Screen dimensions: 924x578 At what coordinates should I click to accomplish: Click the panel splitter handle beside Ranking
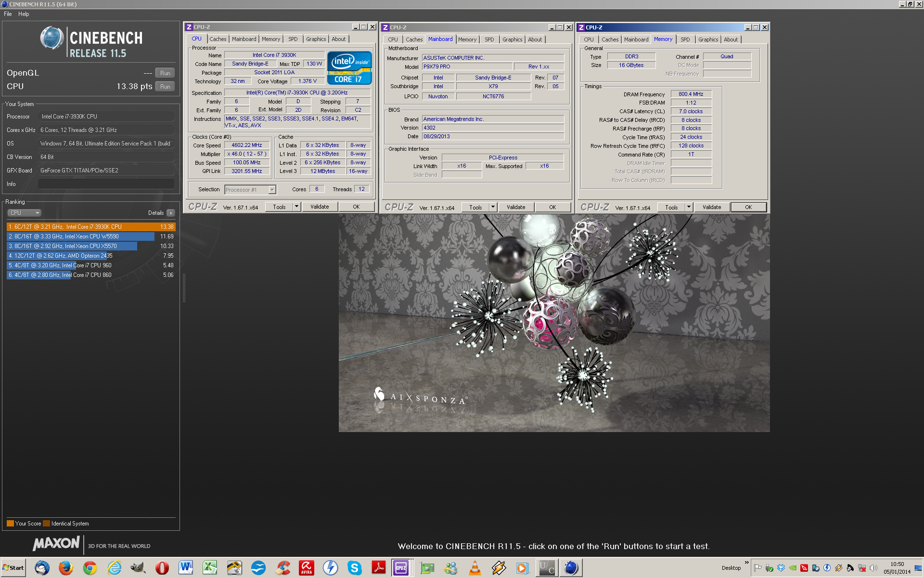click(x=184, y=288)
